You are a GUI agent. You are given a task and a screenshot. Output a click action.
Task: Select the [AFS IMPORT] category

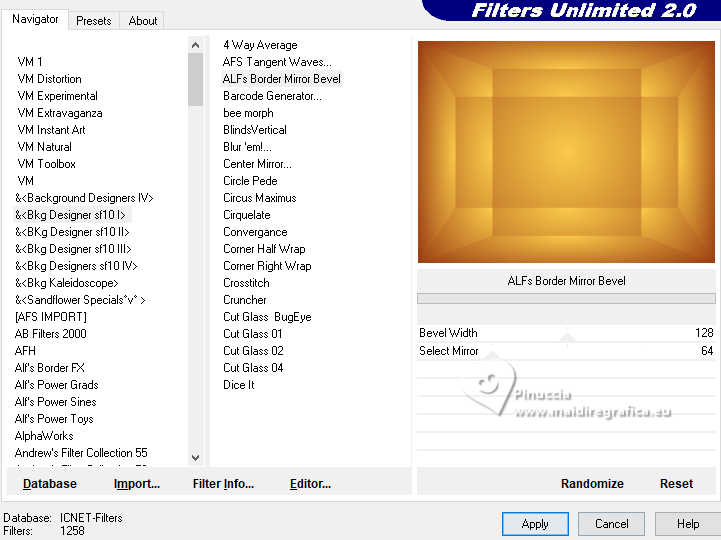click(51, 317)
